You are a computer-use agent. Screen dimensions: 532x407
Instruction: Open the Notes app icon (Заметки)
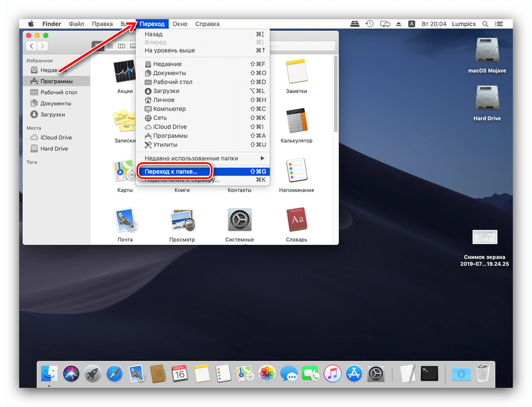coord(296,72)
